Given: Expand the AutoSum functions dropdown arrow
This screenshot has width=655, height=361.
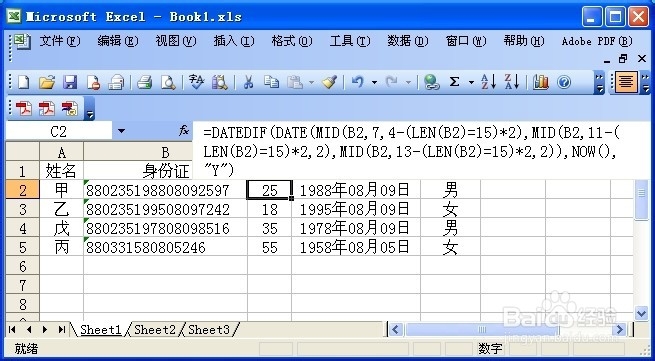Looking at the screenshot, I should click(471, 83).
